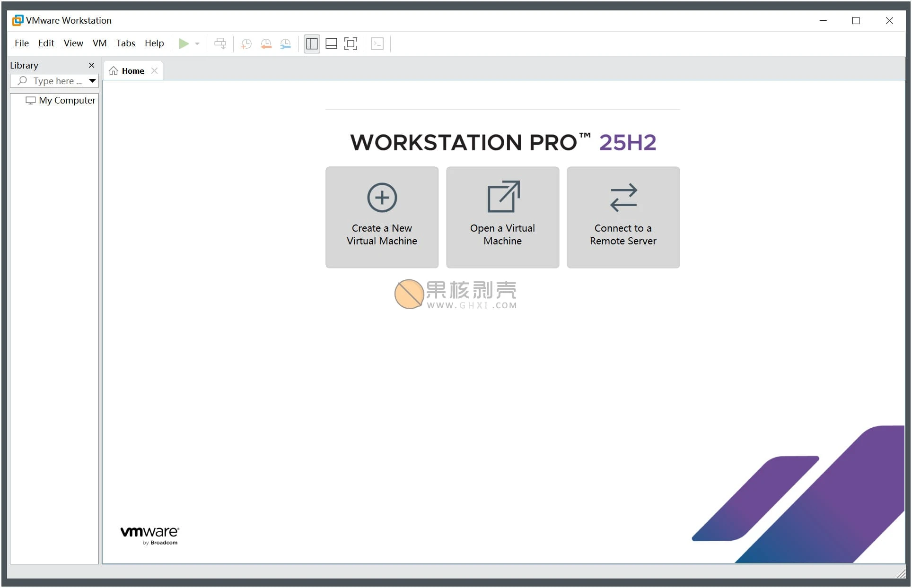This screenshot has height=588, width=912.
Task: Select the Home tab
Action: click(133, 70)
